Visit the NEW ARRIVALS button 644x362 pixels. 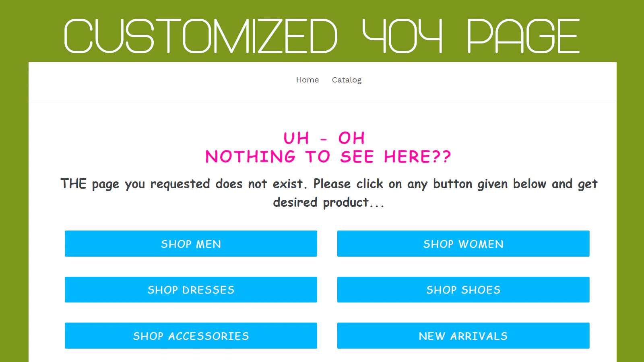[463, 336]
